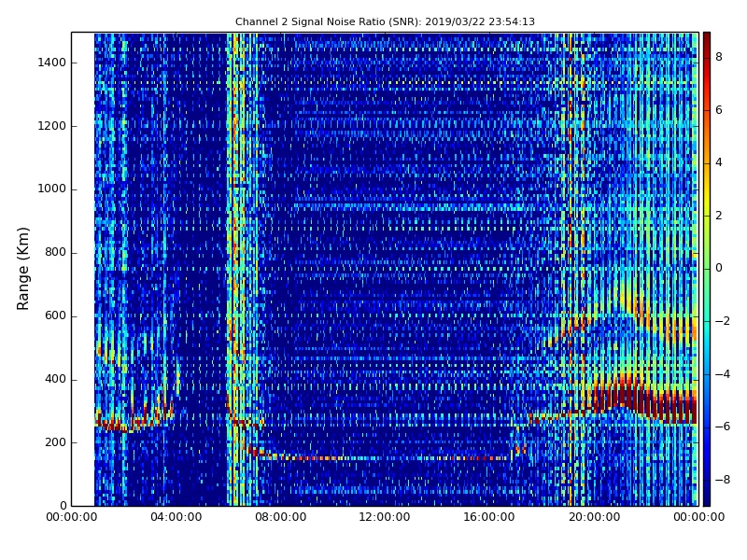Click the strong red echo band near 22:00
The height and width of the screenshot is (560, 747).
click(644, 402)
